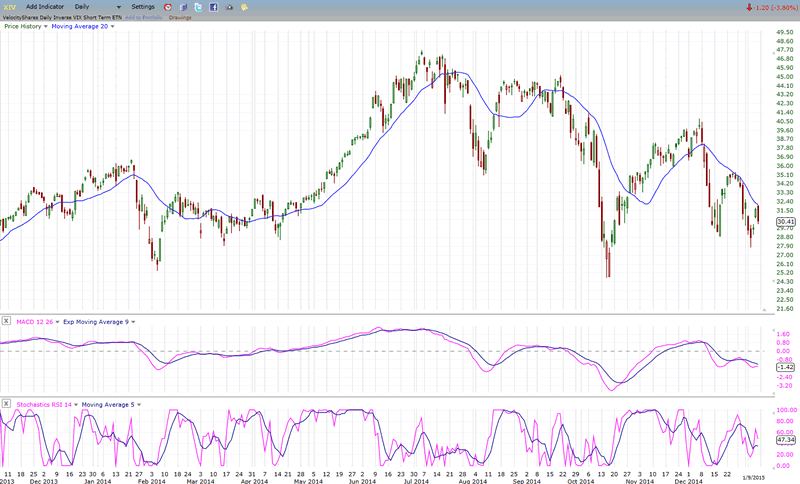Open the Add Indicator menu

pos(47,6)
